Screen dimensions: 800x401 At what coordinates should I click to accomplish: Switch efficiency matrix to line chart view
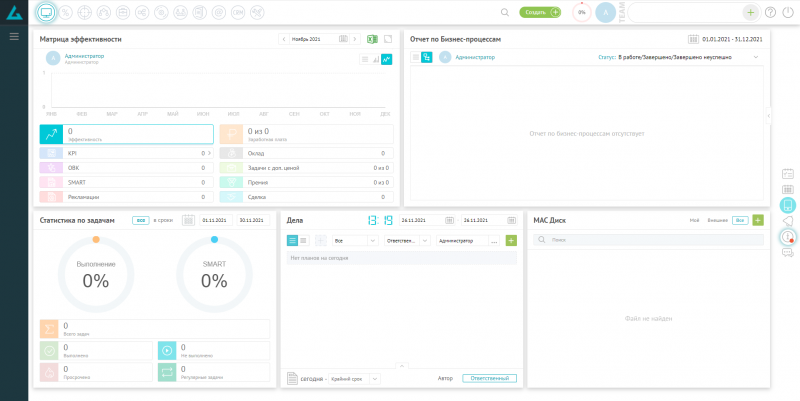(x=387, y=59)
